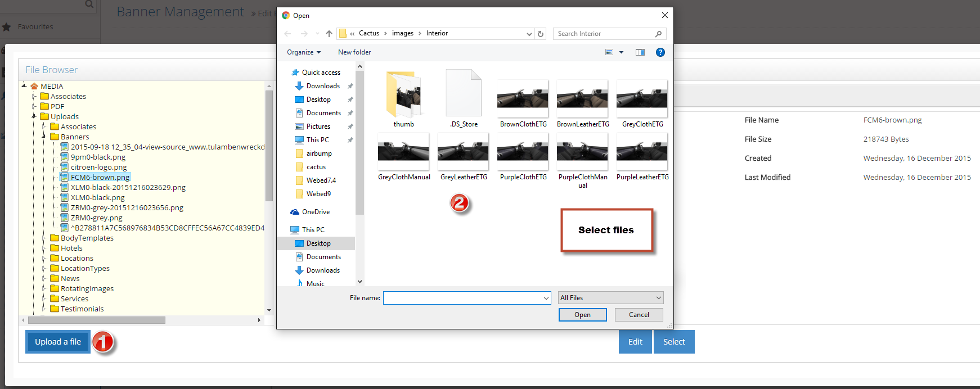980x389 pixels.
Task: Click the Upload a file button
Action: pyautogui.click(x=58, y=342)
